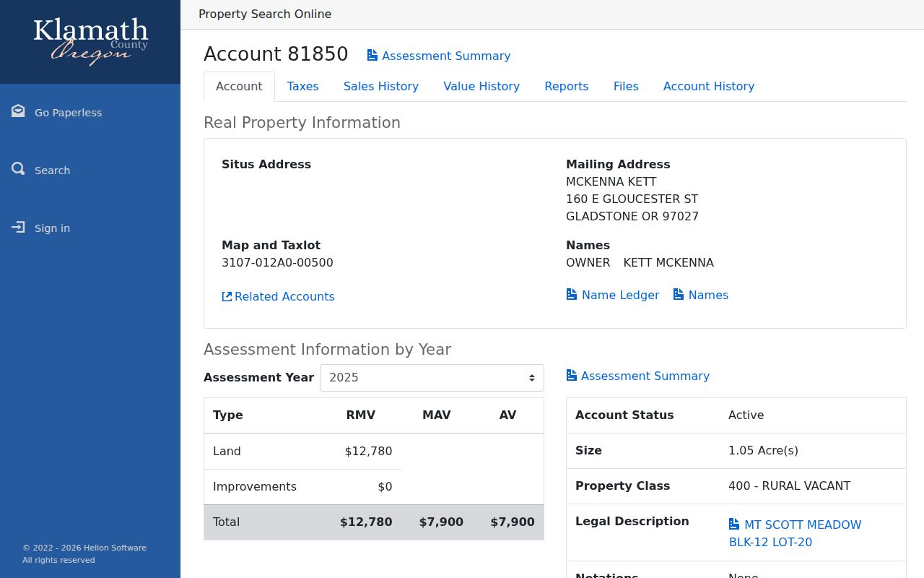Screen dimensions: 924x578
Task: Open the Files tab
Action: 626,87
